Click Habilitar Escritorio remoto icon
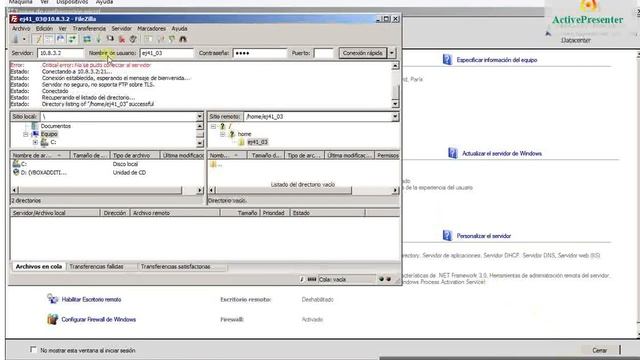Image resolution: width=640 pixels, height=360 pixels. pos(52,299)
